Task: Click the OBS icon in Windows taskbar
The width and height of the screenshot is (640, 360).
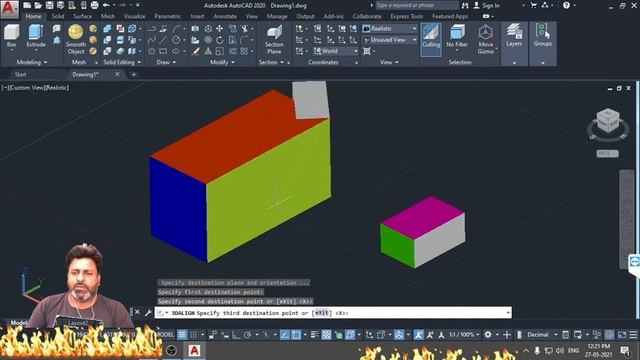Action: click(x=171, y=350)
